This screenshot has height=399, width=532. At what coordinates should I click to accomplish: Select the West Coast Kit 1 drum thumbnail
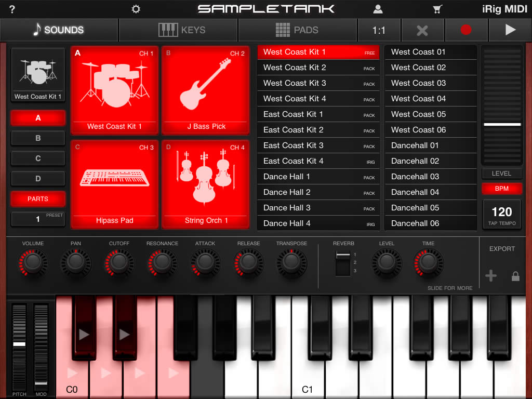[x=38, y=75]
